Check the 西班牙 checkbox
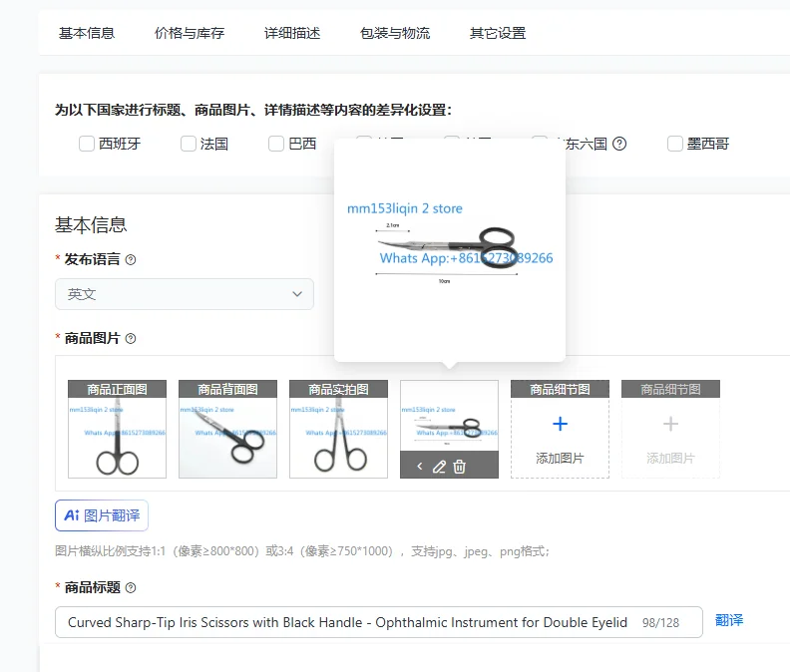 [87, 144]
